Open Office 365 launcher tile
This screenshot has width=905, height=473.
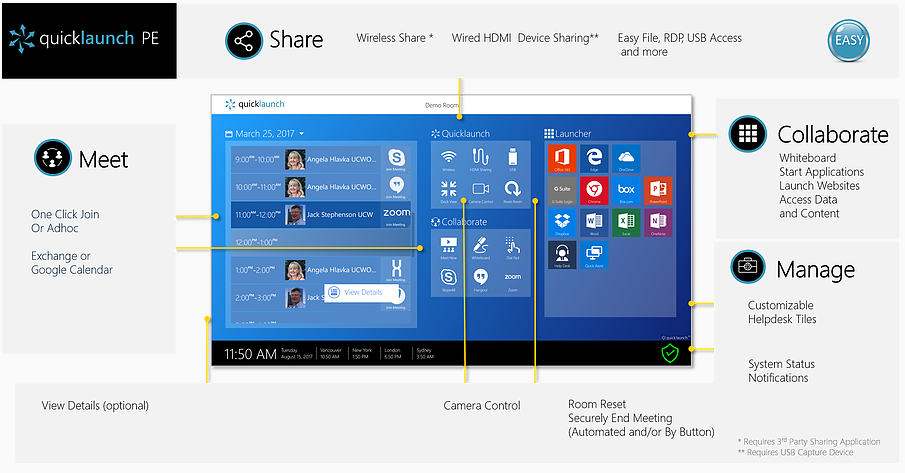coord(562,159)
